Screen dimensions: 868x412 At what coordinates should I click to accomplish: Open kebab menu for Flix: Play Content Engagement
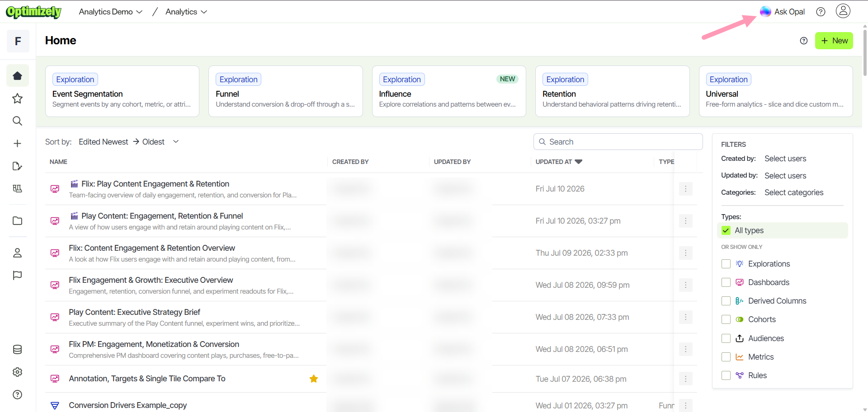click(686, 189)
